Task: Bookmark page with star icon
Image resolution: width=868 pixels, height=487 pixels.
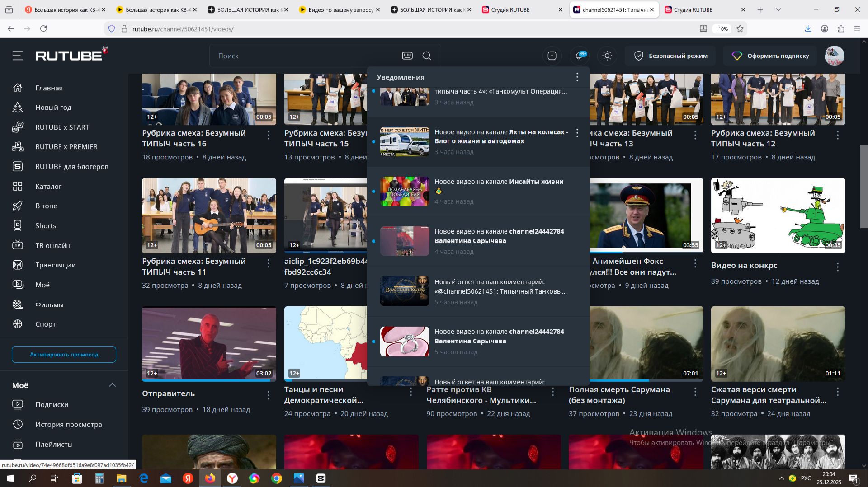Action: coord(740,28)
